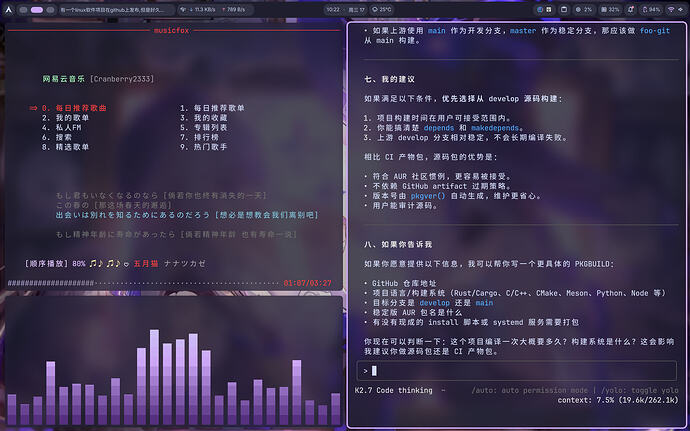Image resolution: width=690 pixels, height=431 pixels.
Task: Click the 七、我的建议 heading
Action: coord(389,79)
